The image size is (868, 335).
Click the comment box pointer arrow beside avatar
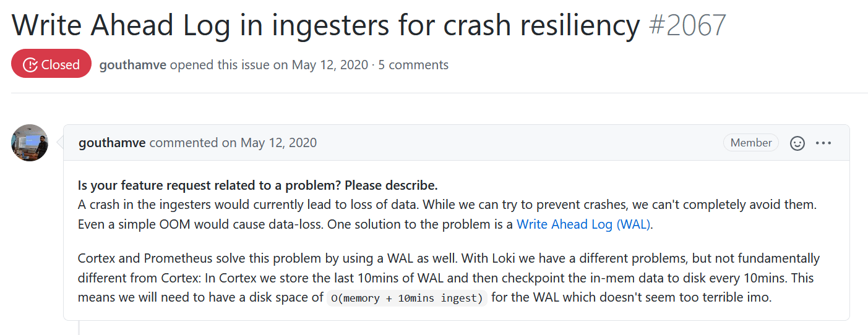[x=59, y=143]
